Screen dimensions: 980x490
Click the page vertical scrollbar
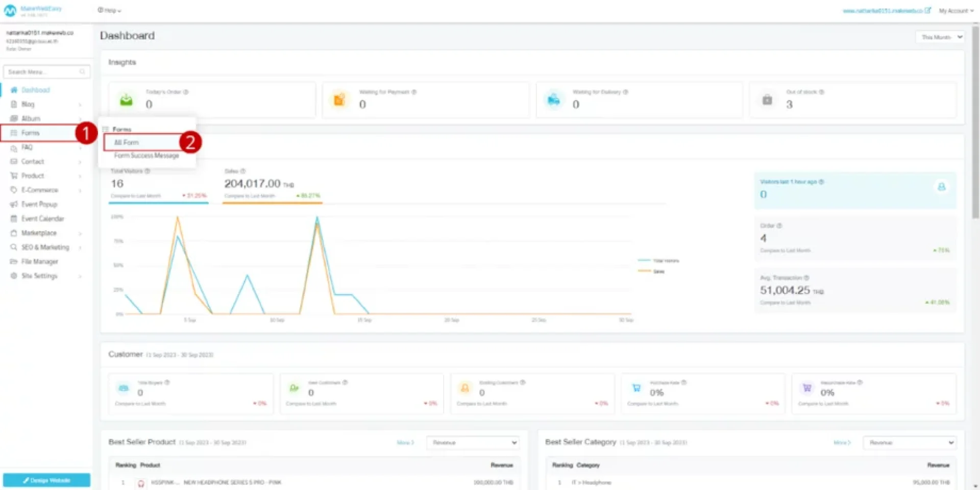(x=975, y=122)
